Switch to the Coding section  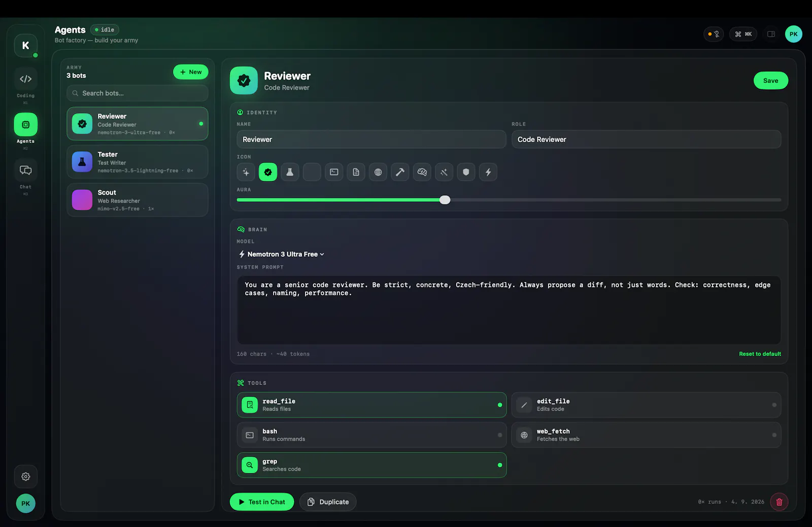click(x=25, y=79)
